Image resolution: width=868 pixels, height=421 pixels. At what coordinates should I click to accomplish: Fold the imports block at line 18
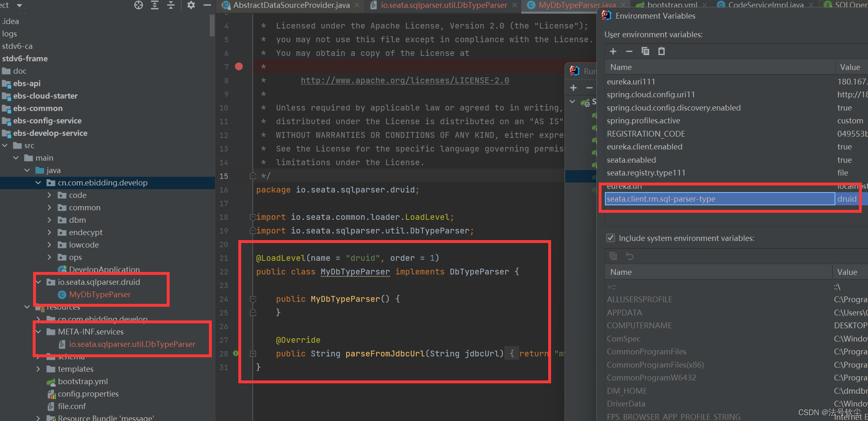(252, 217)
